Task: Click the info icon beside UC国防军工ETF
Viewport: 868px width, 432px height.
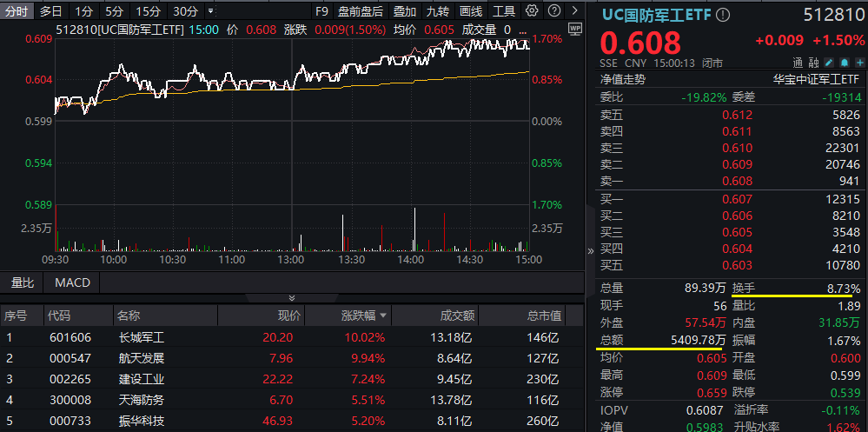Action: [723, 15]
